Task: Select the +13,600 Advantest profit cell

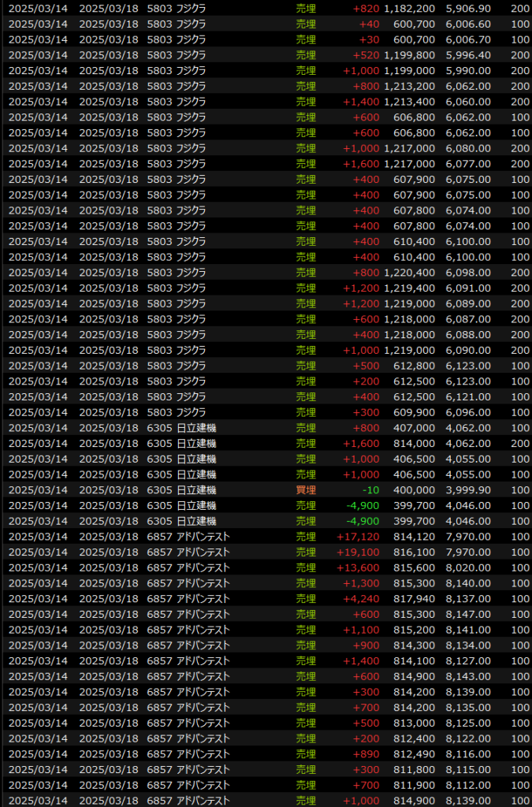Action: pos(358,567)
